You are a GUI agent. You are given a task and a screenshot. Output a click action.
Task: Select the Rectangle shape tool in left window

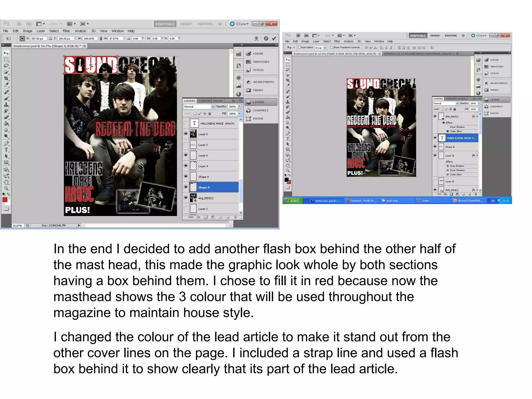6,163
